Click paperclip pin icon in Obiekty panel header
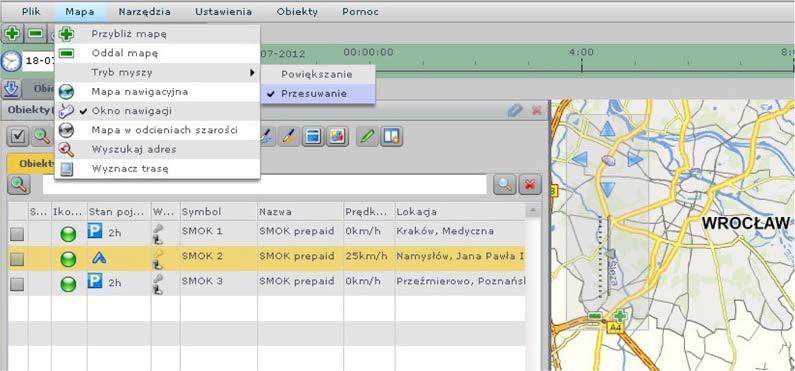The image size is (795, 371). (515, 110)
